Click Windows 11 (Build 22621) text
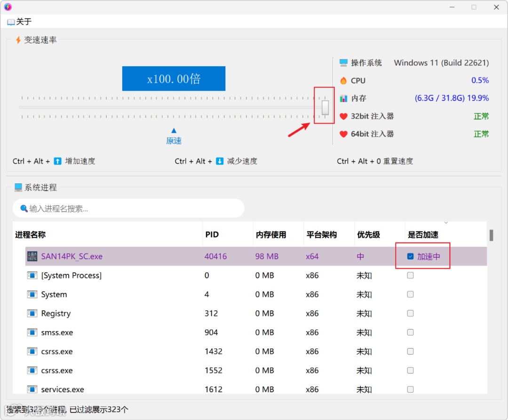 pyautogui.click(x=441, y=63)
